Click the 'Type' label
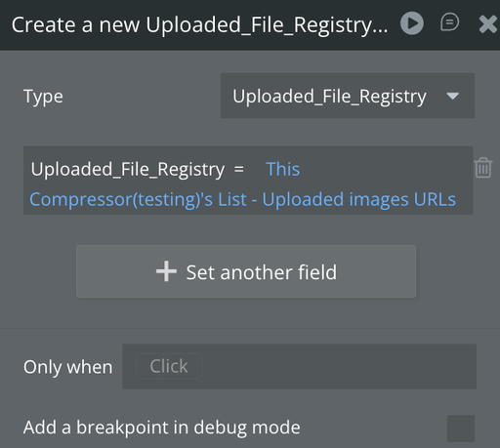 pyautogui.click(x=43, y=97)
